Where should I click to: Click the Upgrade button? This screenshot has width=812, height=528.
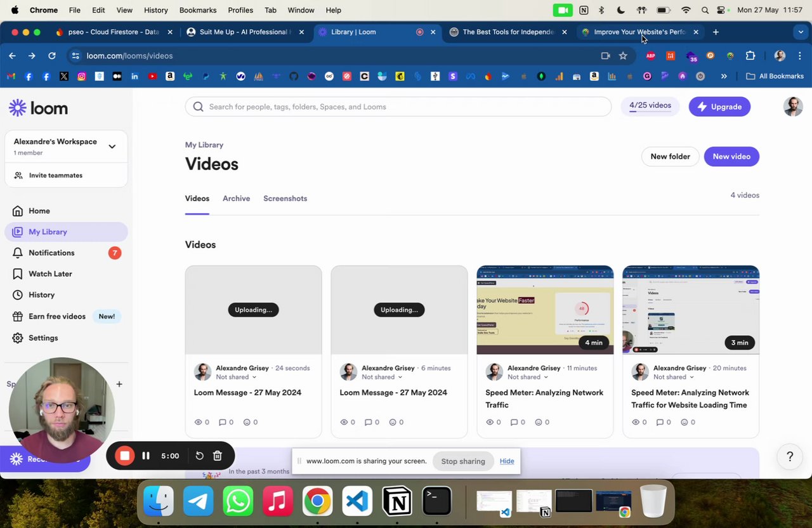[719, 107]
